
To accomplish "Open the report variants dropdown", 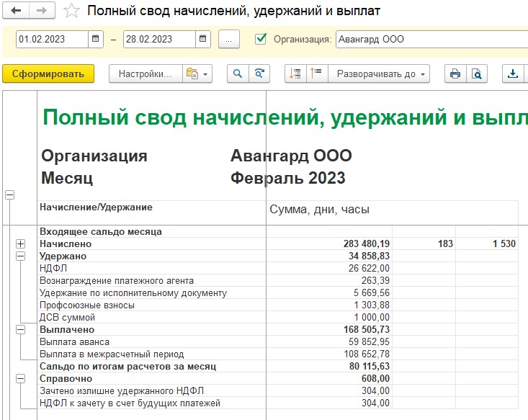I will click(197, 73).
